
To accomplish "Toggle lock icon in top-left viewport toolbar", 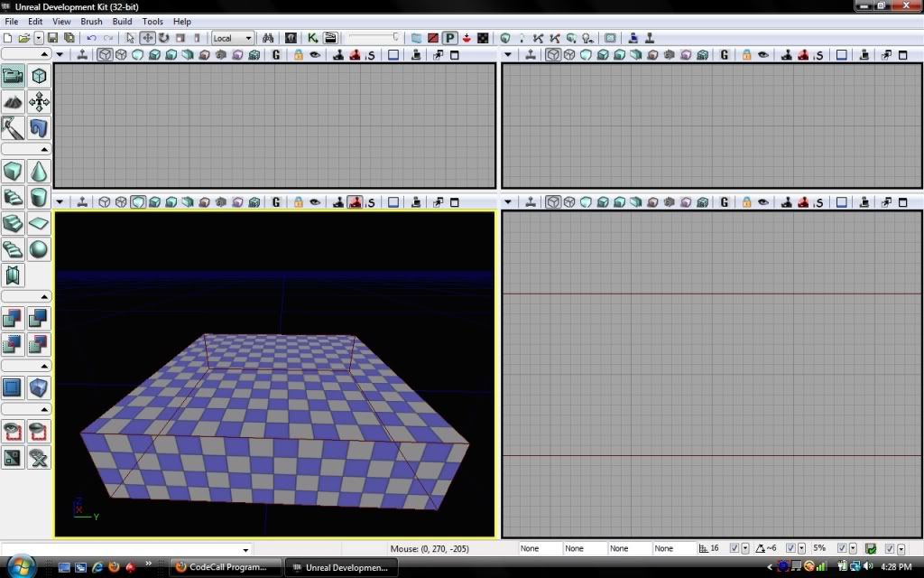I will pos(298,55).
